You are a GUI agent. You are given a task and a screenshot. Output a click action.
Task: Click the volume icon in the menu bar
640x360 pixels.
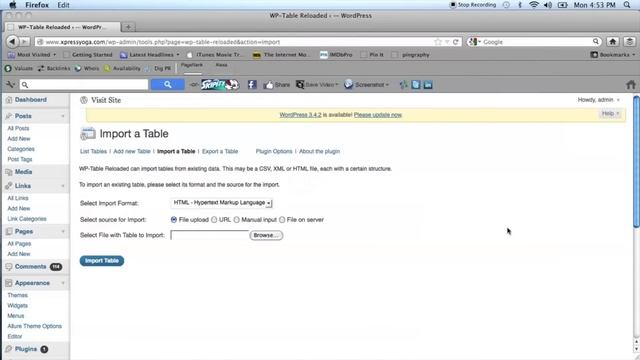548,5
